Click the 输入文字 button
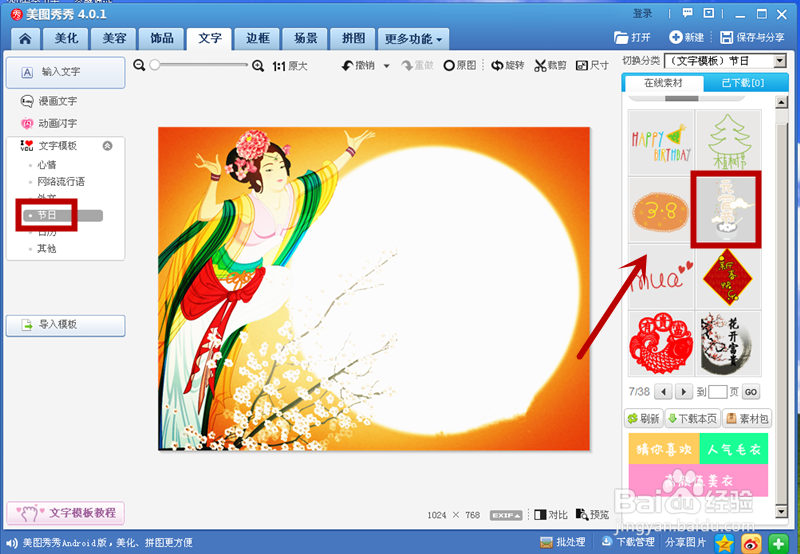Screen dimensions: 800x554 [x=65, y=72]
